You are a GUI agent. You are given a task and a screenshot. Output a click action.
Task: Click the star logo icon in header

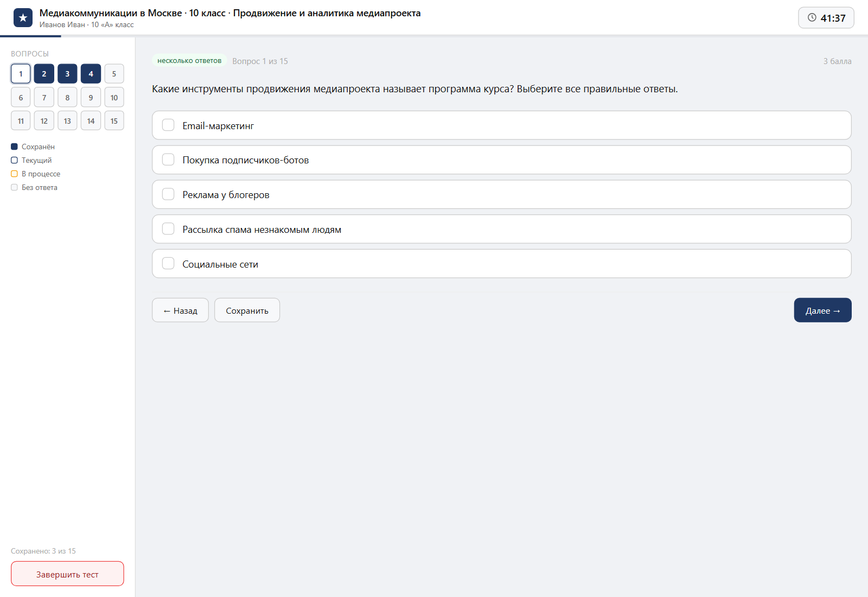click(x=23, y=18)
